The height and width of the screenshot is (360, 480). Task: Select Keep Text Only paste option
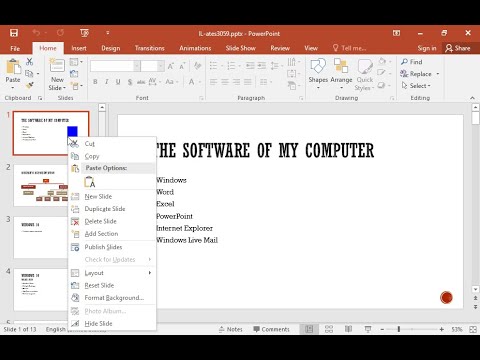point(90,182)
